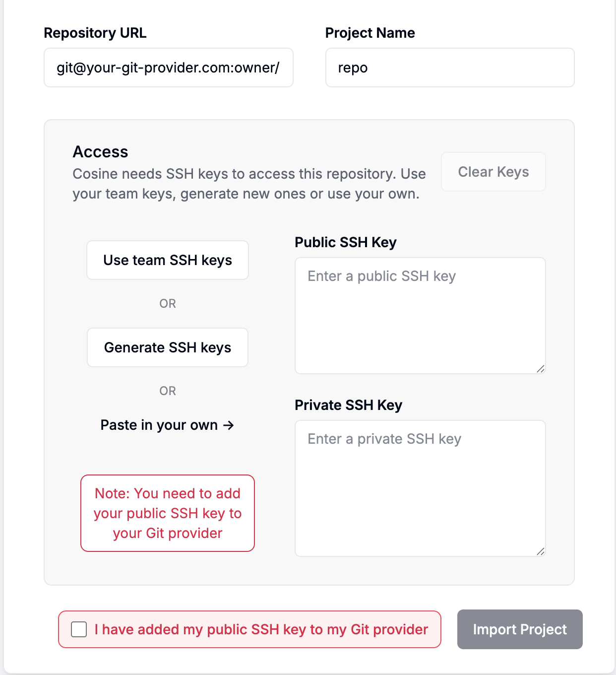Click the arrow next to Paste in your own

pyautogui.click(x=229, y=425)
